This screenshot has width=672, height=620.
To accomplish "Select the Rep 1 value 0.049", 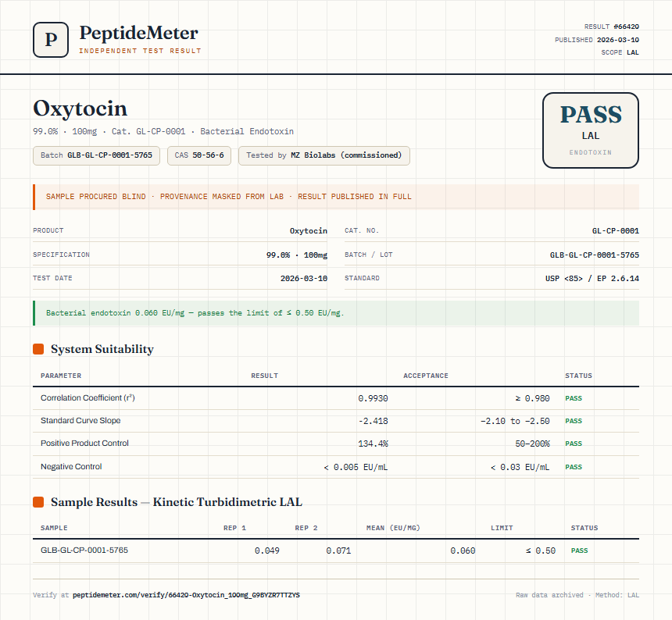I will (267, 551).
